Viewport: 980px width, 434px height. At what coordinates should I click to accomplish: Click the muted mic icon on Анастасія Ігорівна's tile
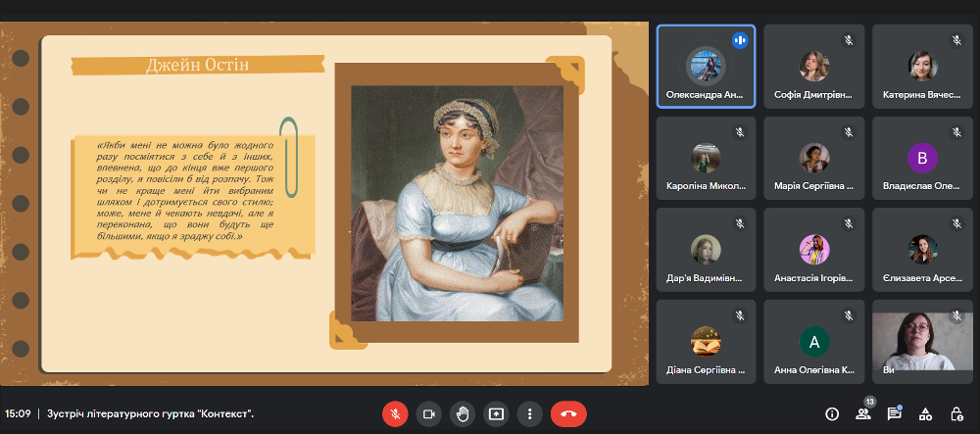(848, 223)
